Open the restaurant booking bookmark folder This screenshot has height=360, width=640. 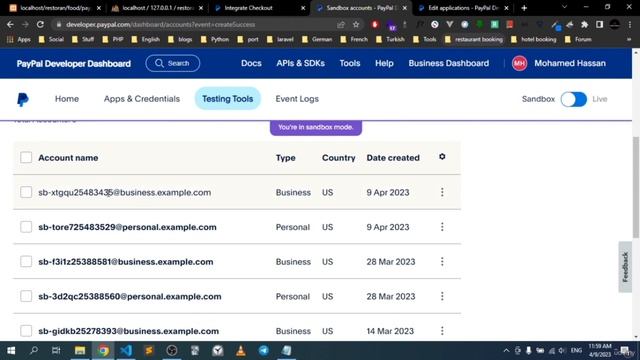tap(474, 40)
